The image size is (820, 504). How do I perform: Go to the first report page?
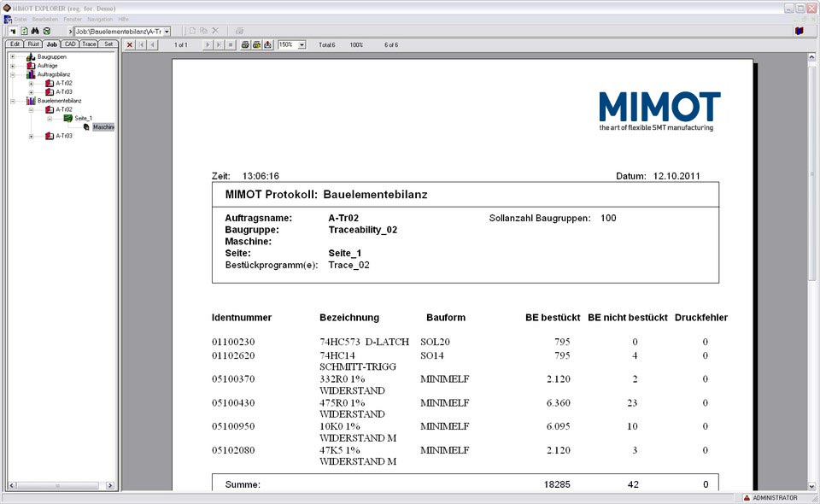[x=141, y=45]
